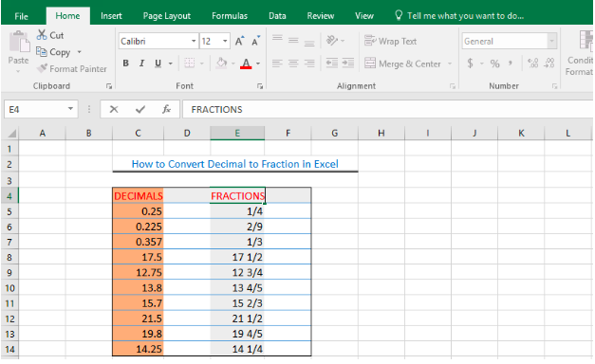The height and width of the screenshot is (364, 595).
Task: Apply red font color A
Action: pyautogui.click(x=246, y=64)
